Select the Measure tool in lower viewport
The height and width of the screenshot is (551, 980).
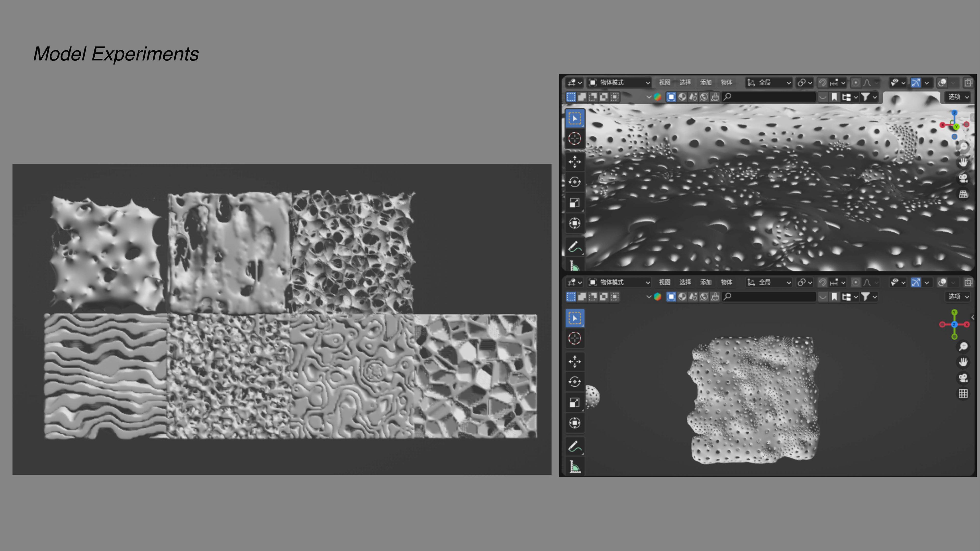[x=574, y=466]
